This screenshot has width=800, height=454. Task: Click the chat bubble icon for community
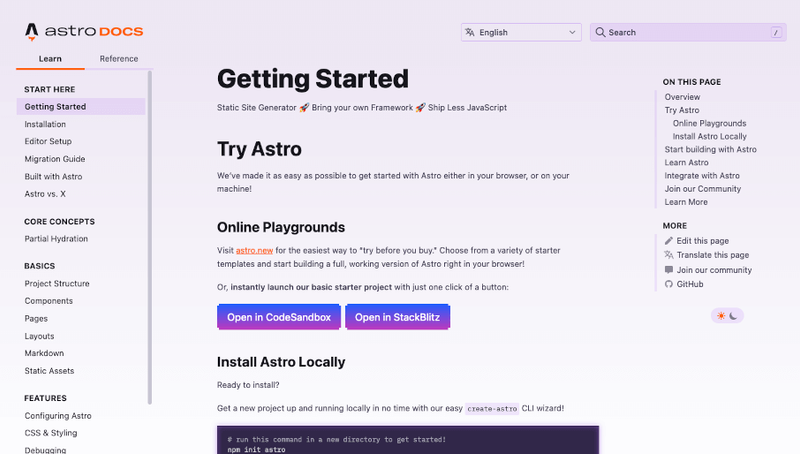tap(669, 270)
